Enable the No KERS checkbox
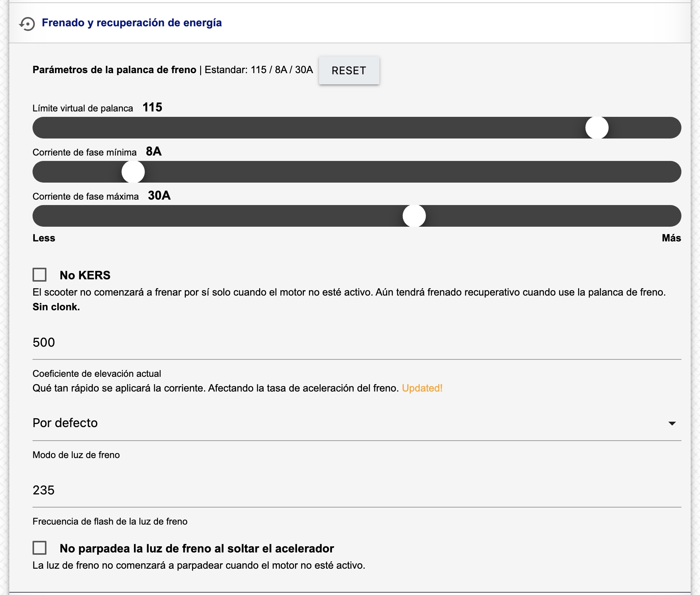700x595 pixels. (39, 275)
